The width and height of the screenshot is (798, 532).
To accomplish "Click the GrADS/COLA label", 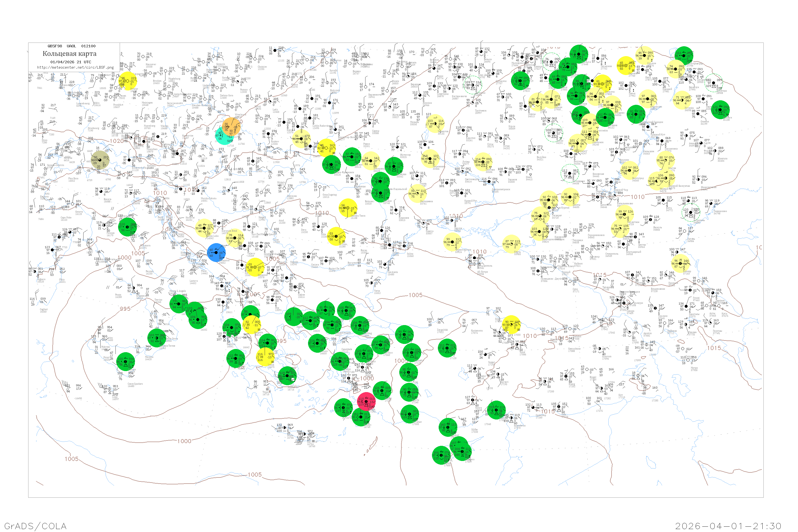I will 35,526.
